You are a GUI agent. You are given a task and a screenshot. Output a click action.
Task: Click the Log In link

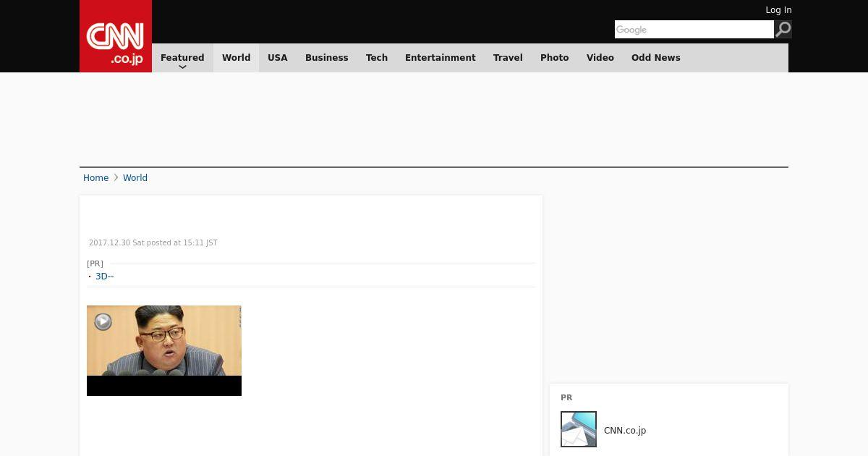[x=778, y=10]
